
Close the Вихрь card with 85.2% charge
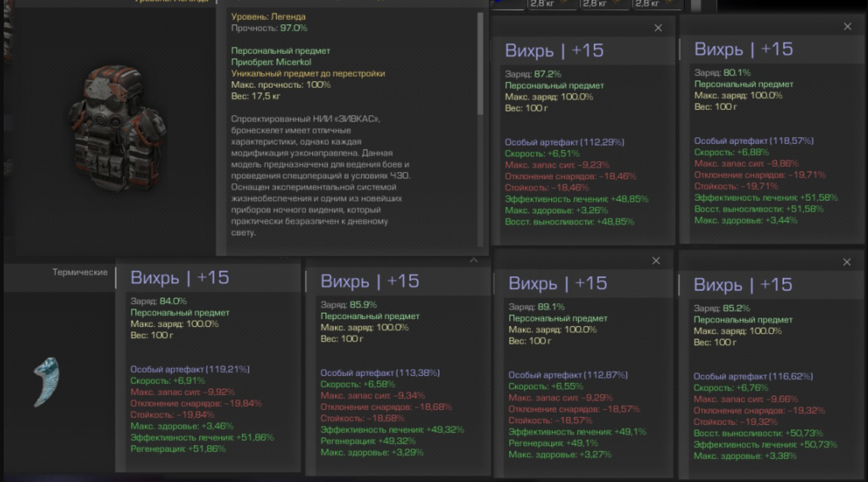[x=846, y=262]
